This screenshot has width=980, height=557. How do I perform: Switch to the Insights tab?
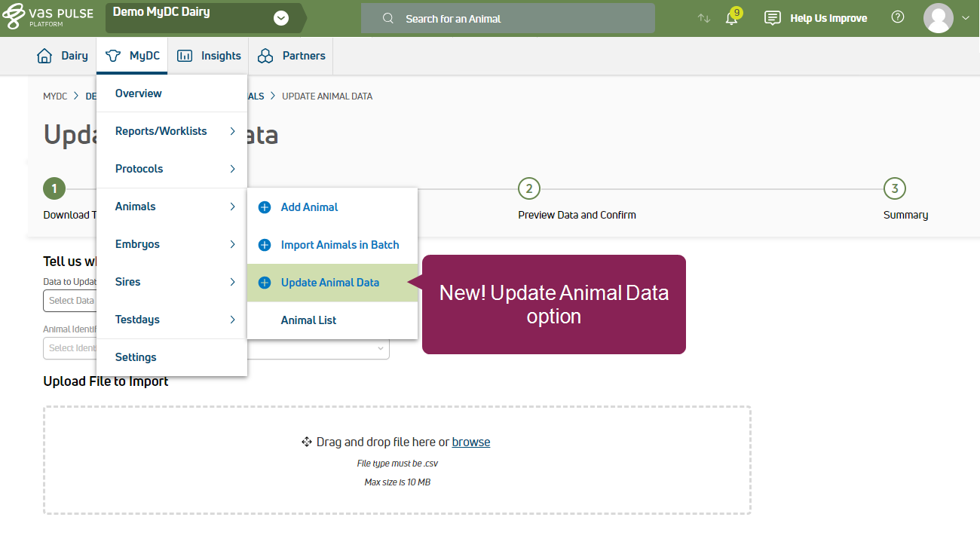pos(209,56)
